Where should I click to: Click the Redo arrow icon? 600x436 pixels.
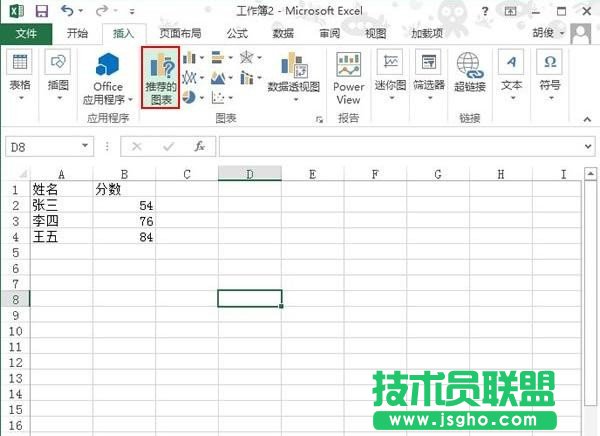[102, 11]
